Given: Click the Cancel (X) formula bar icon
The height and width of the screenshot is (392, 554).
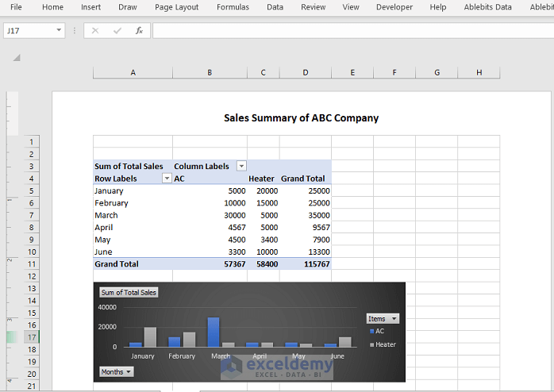Looking at the screenshot, I should point(95,31).
